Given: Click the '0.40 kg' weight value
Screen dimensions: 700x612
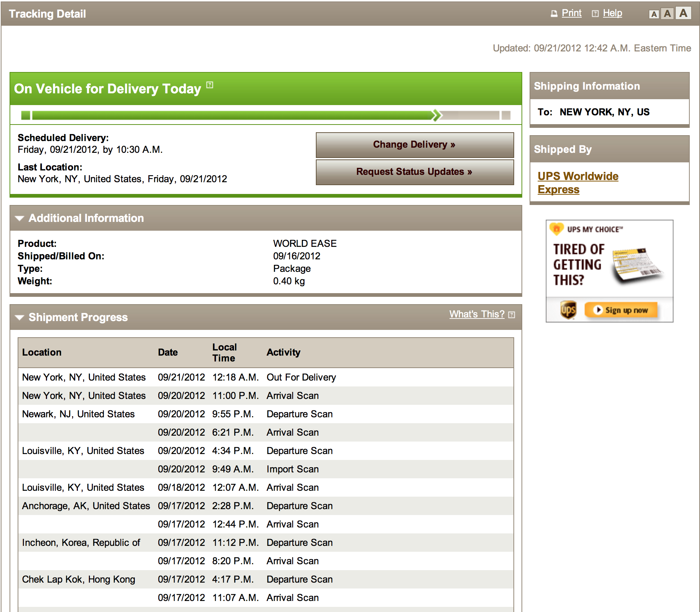Looking at the screenshot, I should coord(289,281).
